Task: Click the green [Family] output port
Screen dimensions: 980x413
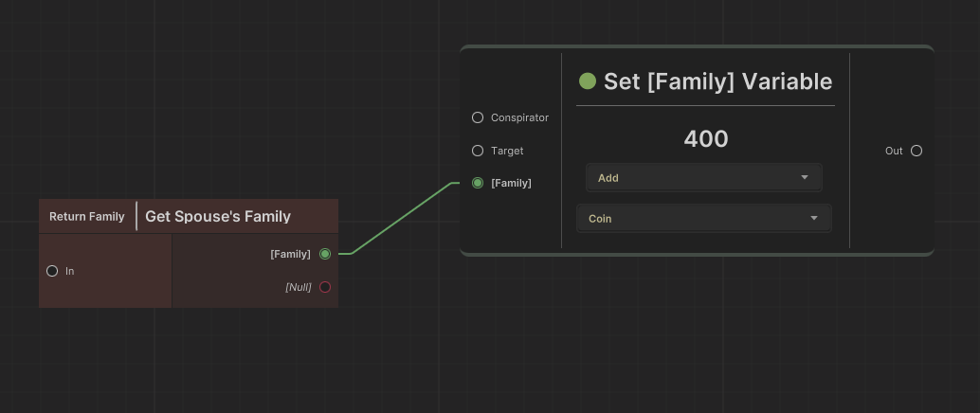Action: [325, 254]
